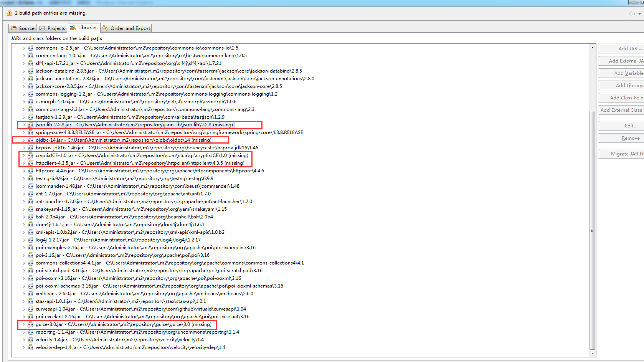Click the Add Library button
The height and width of the screenshot is (362, 644).
pyautogui.click(x=621, y=86)
